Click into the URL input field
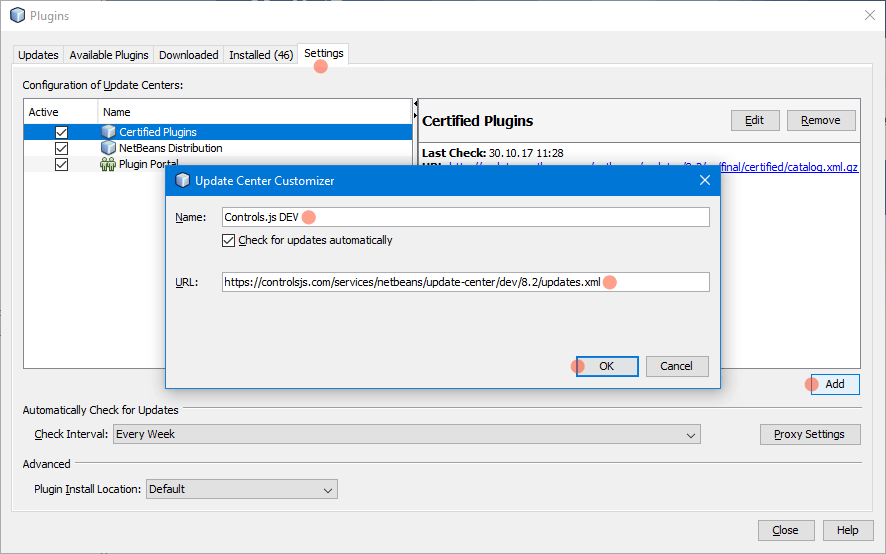The height and width of the screenshot is (554, 886). [x=466, y=282]
